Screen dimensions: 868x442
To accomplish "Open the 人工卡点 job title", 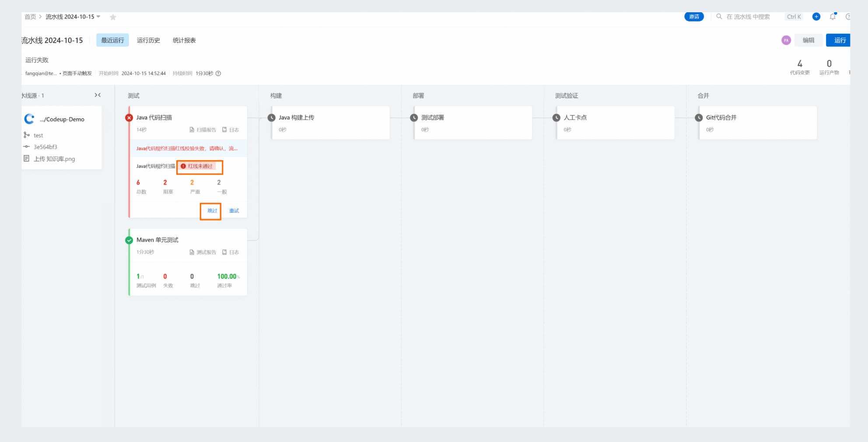I will click(x=575, y=118).
